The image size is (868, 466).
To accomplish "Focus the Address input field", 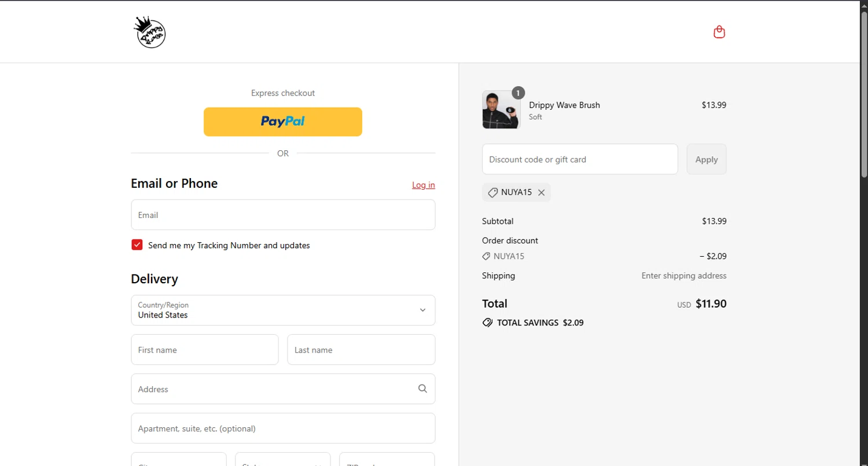I will pyautogui.click(x=283, y=389).
